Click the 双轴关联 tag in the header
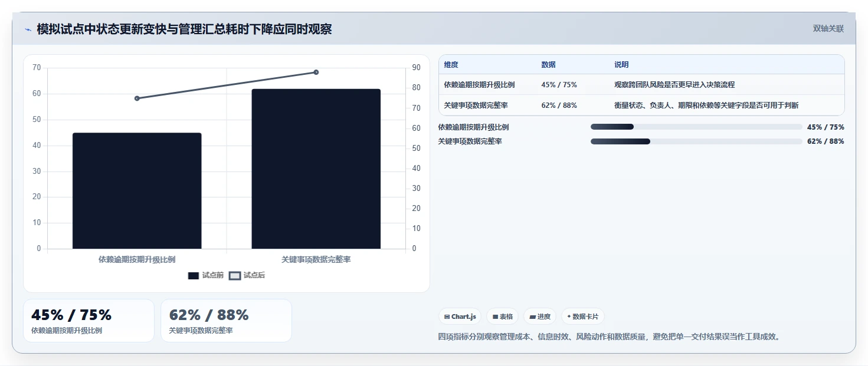The image size is (868, 366). point(828,29)
